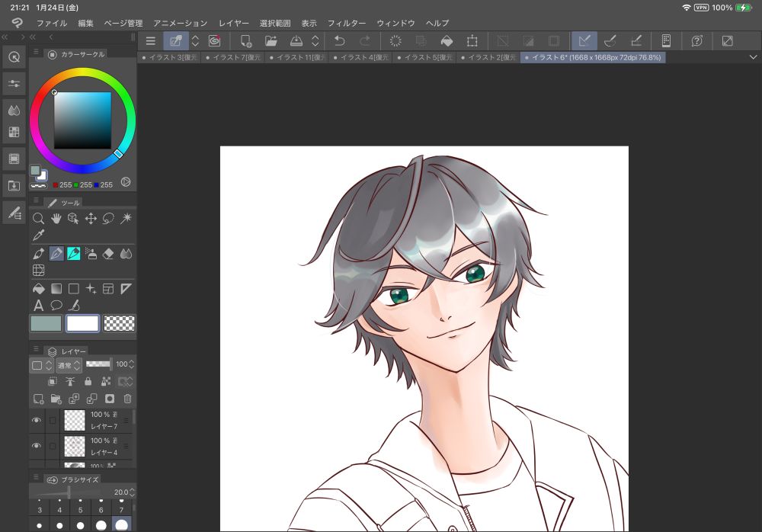The height and width of the screenshot is (532, 762).
Task: Toggle Snap to ruler in command bar
Action: click(584, 41)
